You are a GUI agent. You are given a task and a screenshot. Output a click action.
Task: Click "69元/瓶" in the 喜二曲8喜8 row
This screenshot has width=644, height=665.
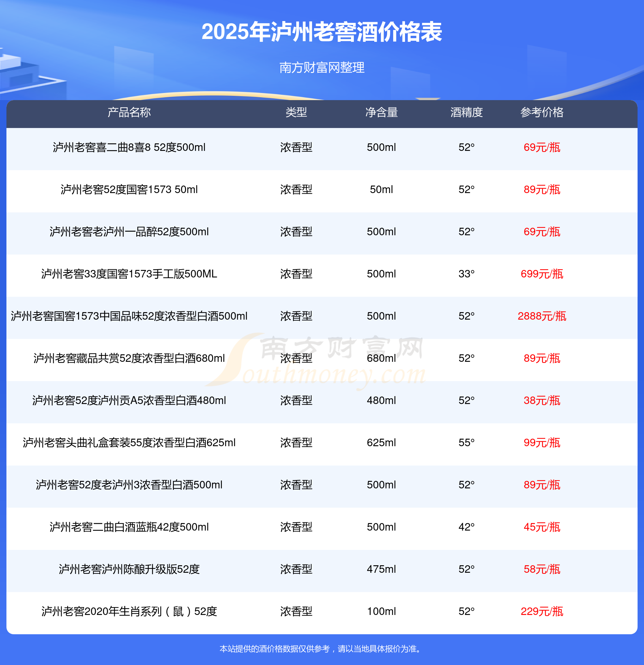pyautogui.click(x=542, y=147)
